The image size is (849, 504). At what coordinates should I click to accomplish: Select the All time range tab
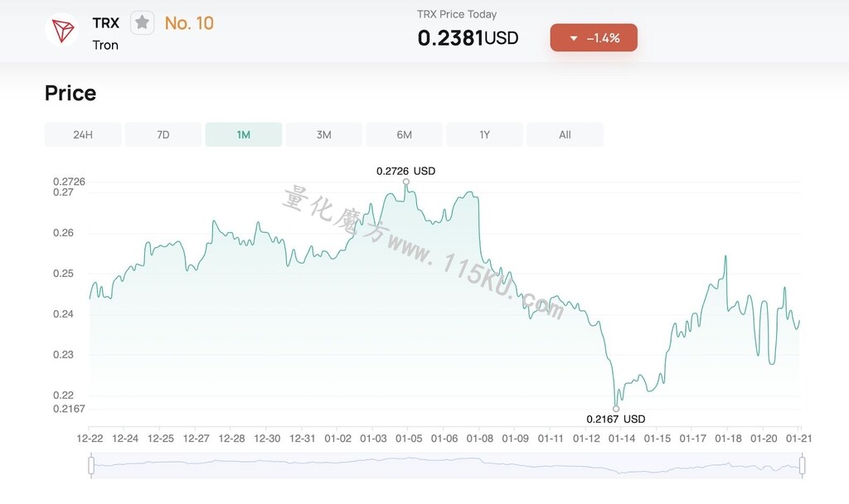pyautogui.click(x=565, y=135)
